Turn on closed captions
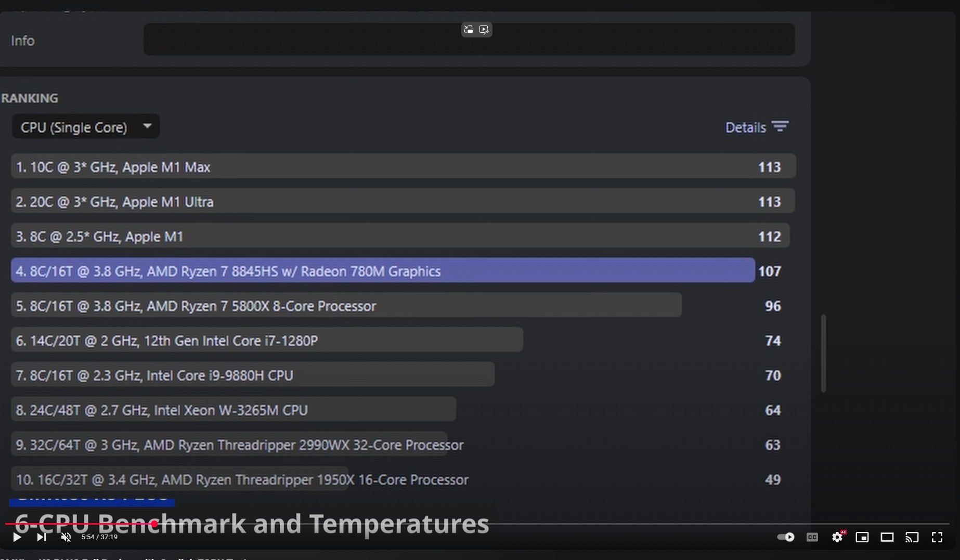Screen dimensions: 960x560 tap(812, 537)
